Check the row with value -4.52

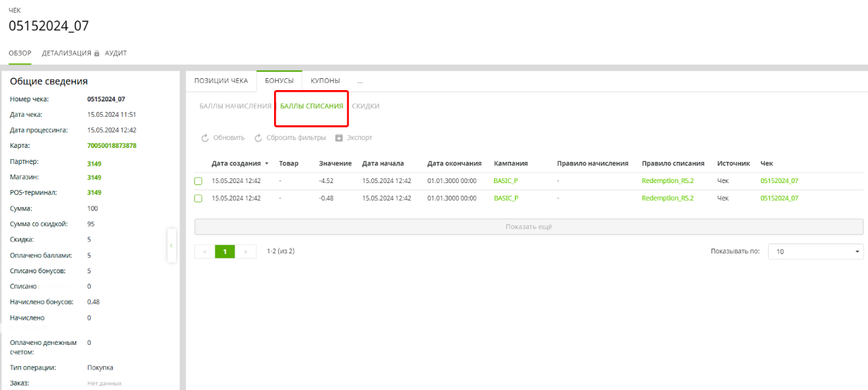tap(199, 181)
